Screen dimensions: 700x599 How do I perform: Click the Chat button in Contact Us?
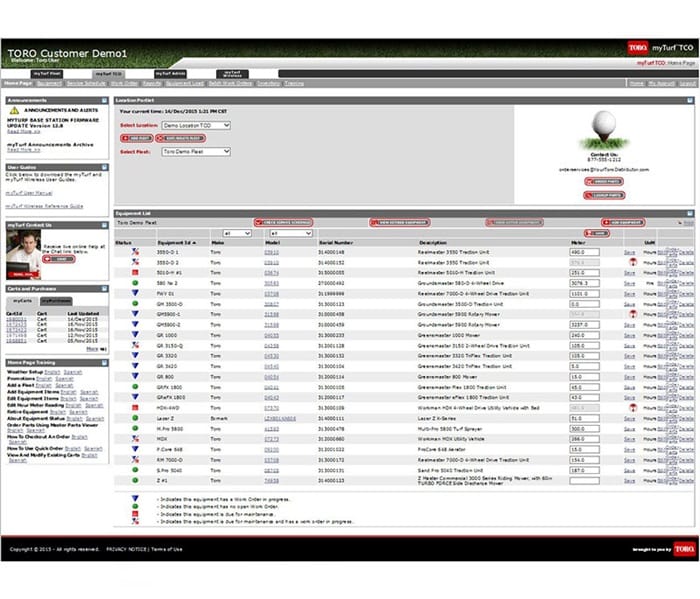pyautogui.click(x=58, y=259)
